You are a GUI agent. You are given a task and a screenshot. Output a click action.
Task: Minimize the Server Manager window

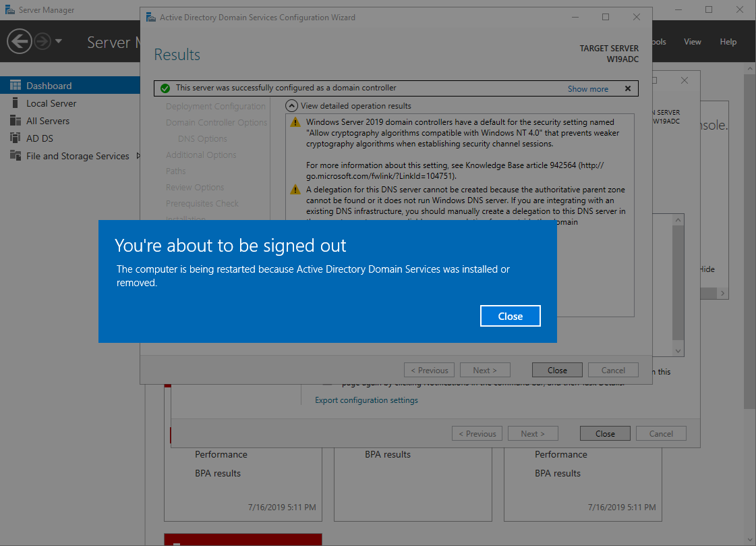coord(678,9)
